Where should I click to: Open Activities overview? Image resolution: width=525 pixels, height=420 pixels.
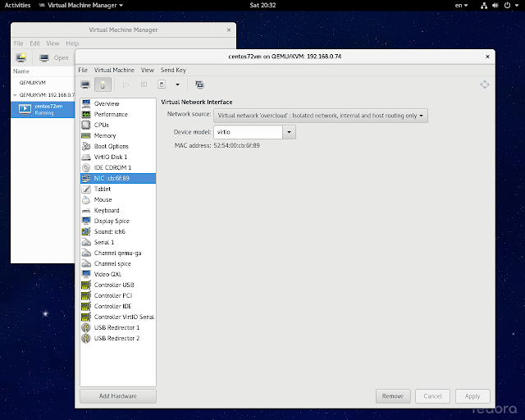[17, 5]
